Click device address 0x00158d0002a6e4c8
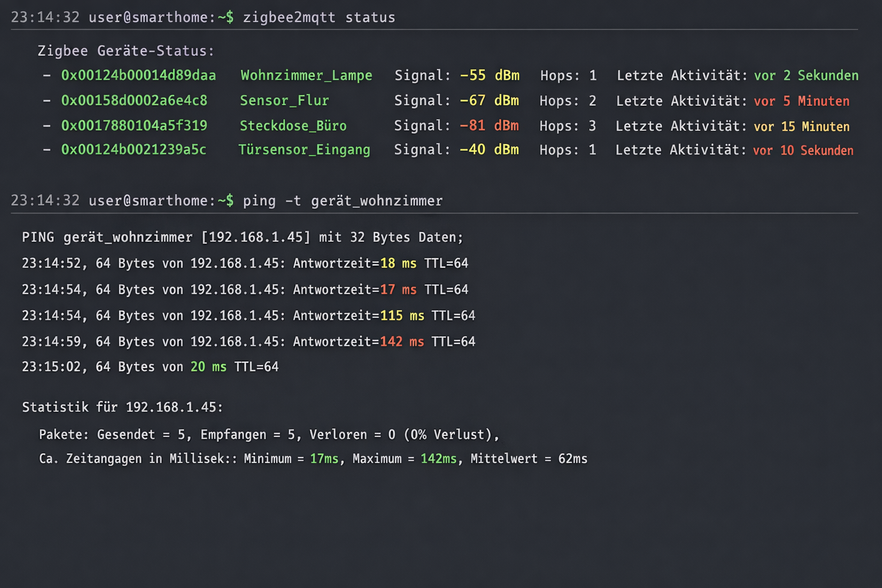Viewport: 882px width, 588px height. [x=134, y=100]
